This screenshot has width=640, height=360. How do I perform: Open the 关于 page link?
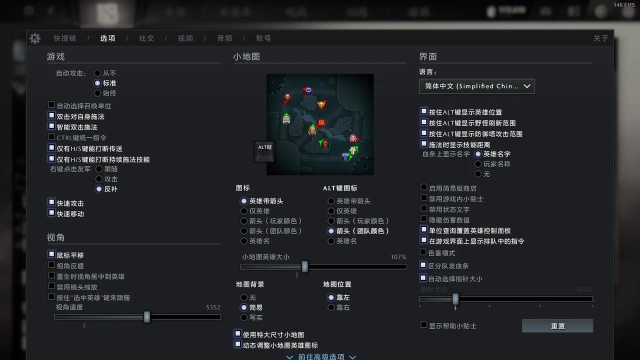tap(600, 38)
